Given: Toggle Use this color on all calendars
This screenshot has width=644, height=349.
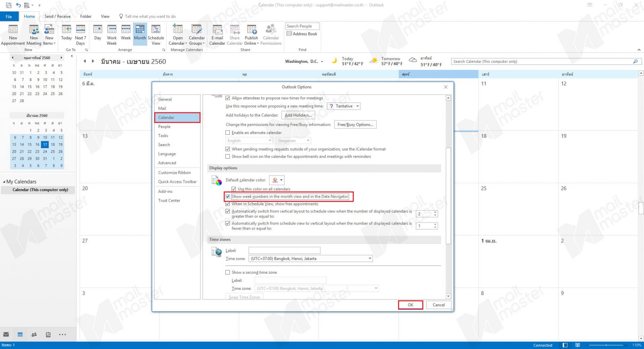Looking at the screenshot, I should click(x=234, y=189).
